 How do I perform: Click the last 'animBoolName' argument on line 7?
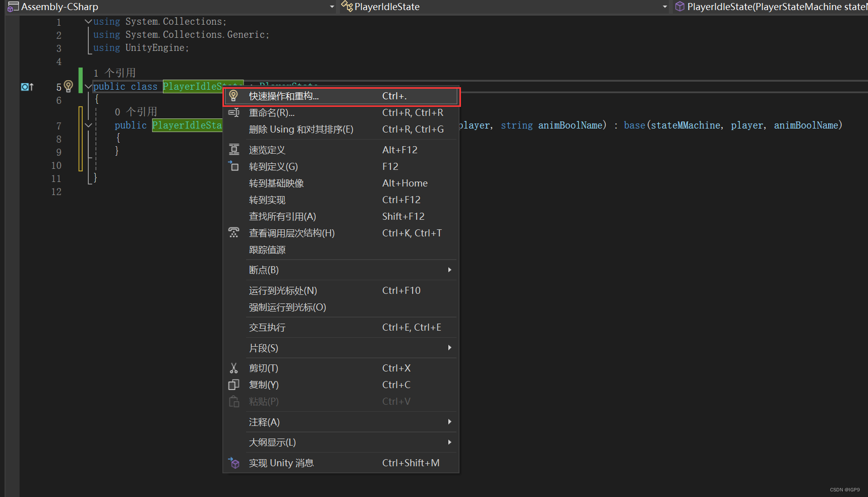tap(806, 126)
